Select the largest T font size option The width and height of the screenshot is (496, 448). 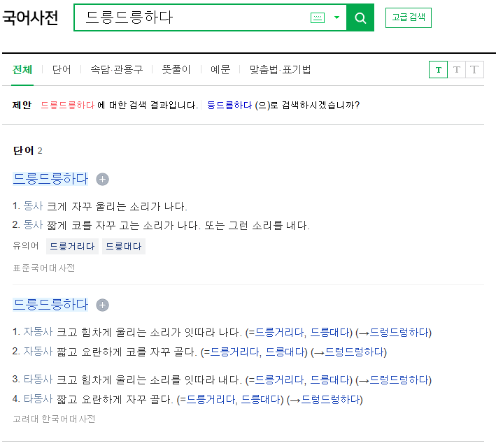click(x=475, y=70)
